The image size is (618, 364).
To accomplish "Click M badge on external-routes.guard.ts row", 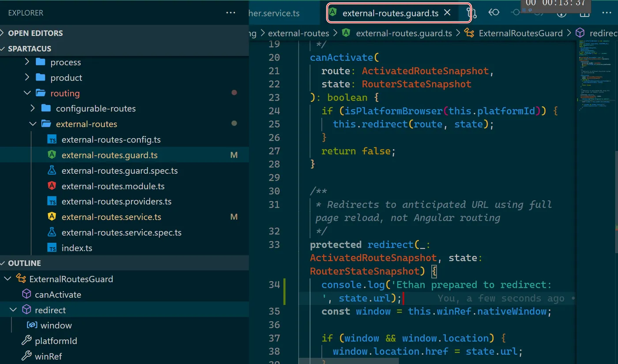I will point(234,155).
